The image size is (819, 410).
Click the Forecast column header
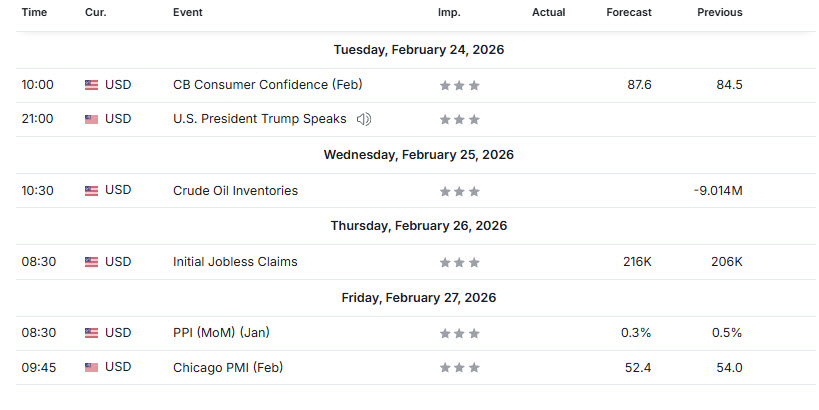[629, 13]
